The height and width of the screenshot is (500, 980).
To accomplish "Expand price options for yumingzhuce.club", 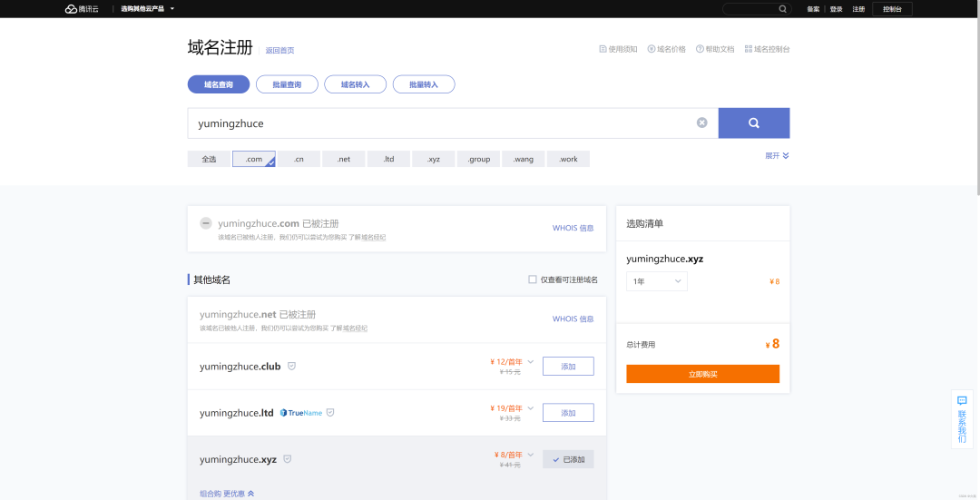I will pos(531,361).
